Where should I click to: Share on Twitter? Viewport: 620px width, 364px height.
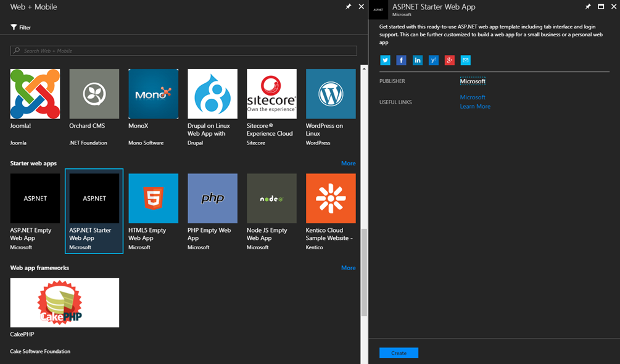point(385,60)
